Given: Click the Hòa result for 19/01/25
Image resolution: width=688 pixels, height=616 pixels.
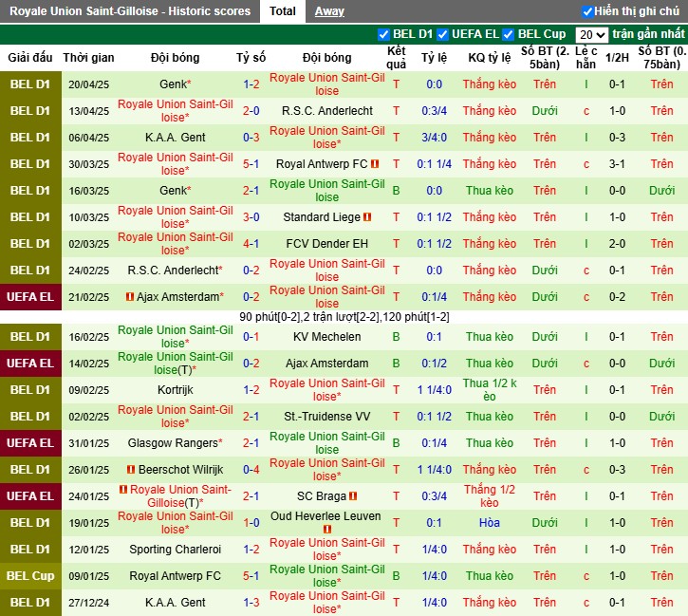Looking at the screenshot, I should pos(490,523).
